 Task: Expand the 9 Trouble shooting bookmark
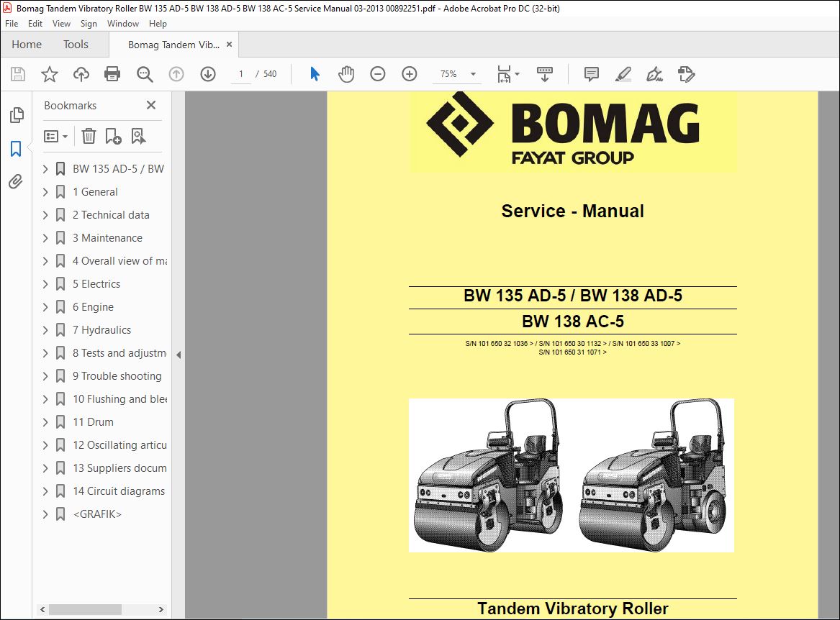click(45, 376)
